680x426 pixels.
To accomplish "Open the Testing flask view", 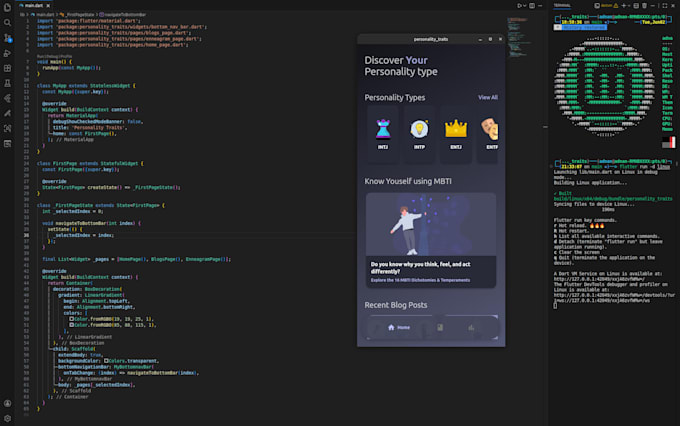I will pyautogui.click(x=7, y=83).
